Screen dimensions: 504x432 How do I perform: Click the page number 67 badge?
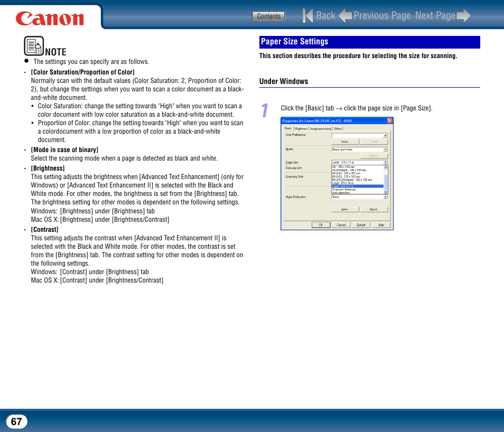(x=16, y=421)
